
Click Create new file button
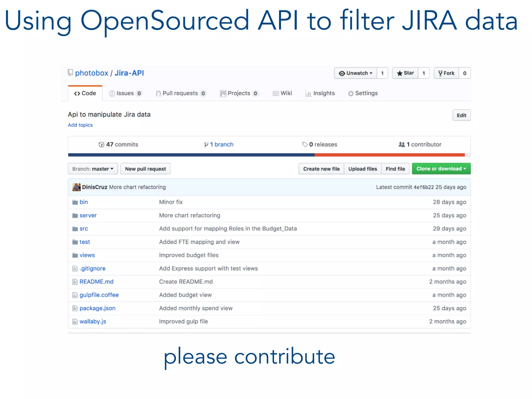[321, 169]
